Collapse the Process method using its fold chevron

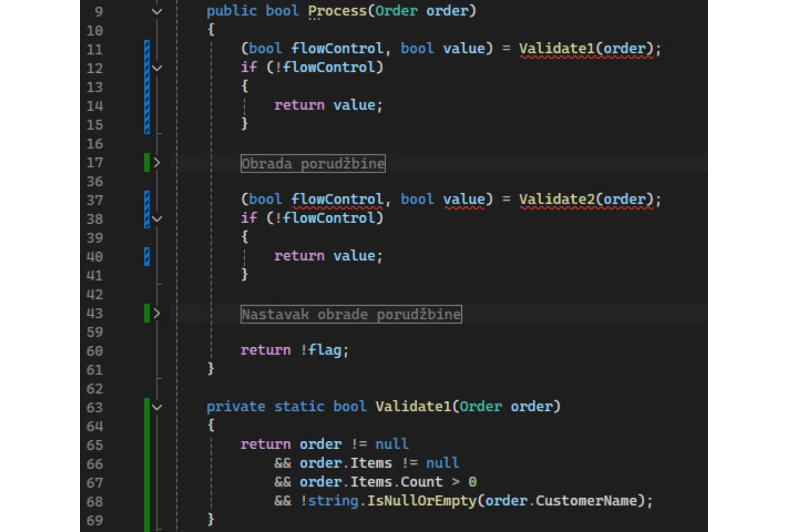pyautogui.click(x=157, y=11)
